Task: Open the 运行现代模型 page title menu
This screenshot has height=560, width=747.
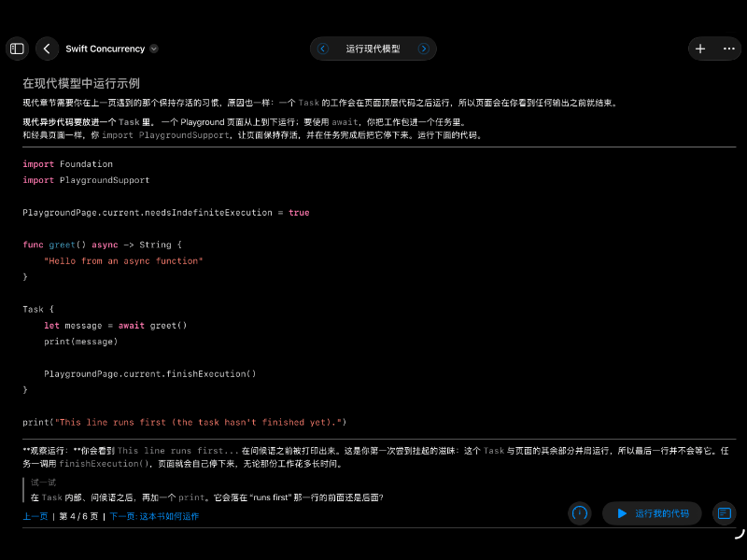Action: click(373, 49)
